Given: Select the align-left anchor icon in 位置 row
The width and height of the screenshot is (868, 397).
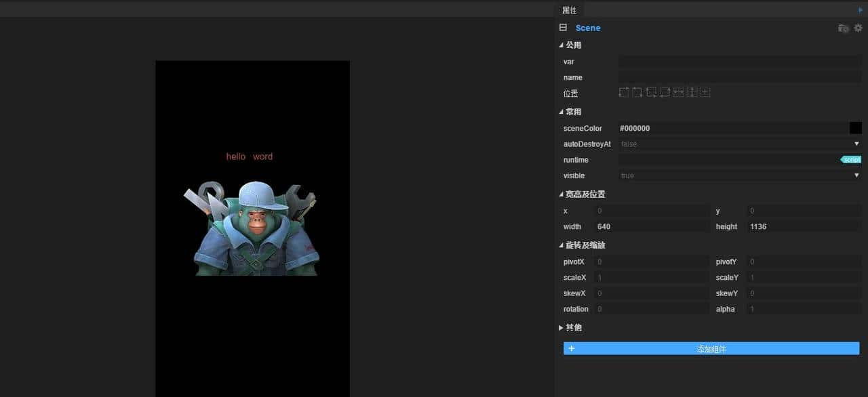Looking at the screenshot, I should click(624, 91).
